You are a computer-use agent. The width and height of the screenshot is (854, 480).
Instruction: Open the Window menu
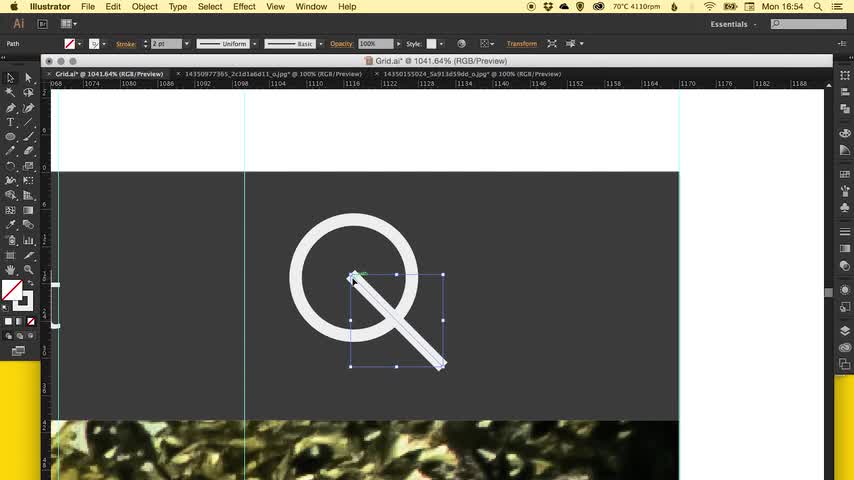[311, 7]
